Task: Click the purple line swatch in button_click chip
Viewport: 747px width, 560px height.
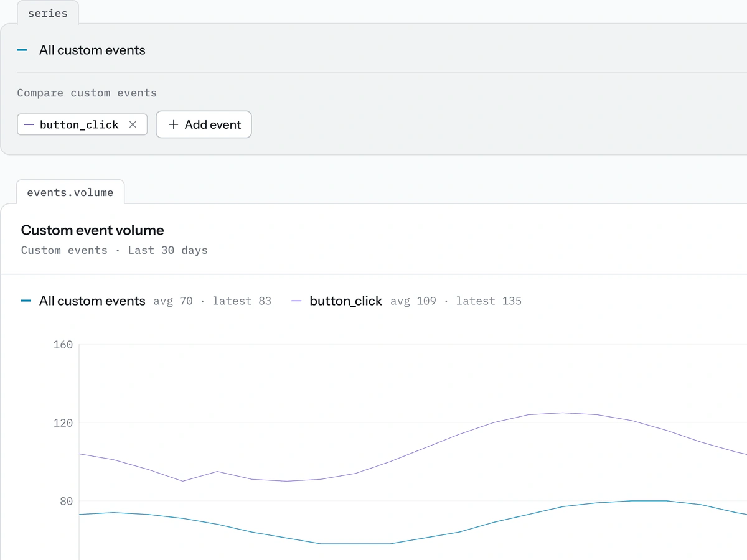Action: 29,124
